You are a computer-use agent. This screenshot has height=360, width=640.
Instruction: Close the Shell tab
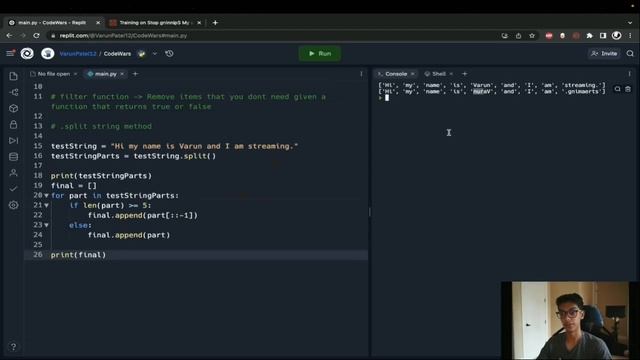pyautogui.click(x=451, y=74)
